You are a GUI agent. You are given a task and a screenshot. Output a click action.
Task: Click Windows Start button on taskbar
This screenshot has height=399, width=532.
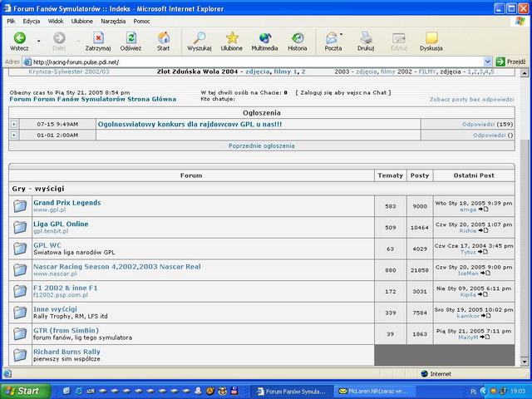[x=26, y=392]
